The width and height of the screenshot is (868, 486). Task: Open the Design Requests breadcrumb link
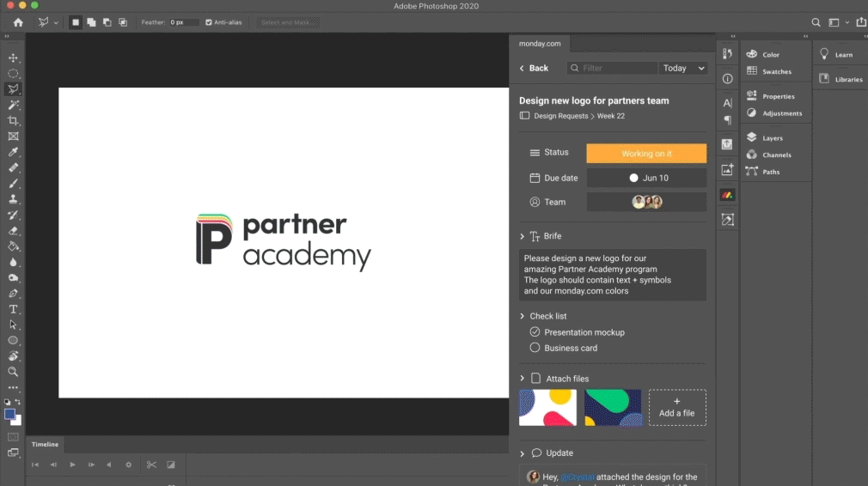click(x=561, y=116)
